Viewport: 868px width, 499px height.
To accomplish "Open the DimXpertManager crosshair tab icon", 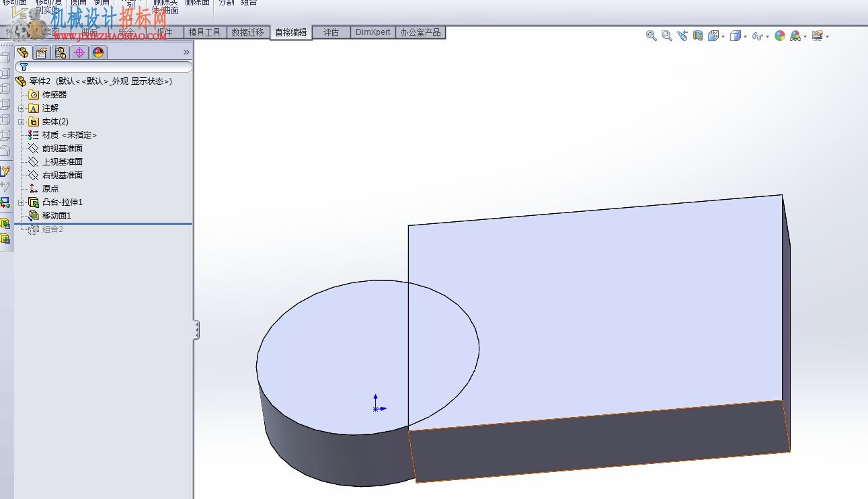I will [79, 52].
